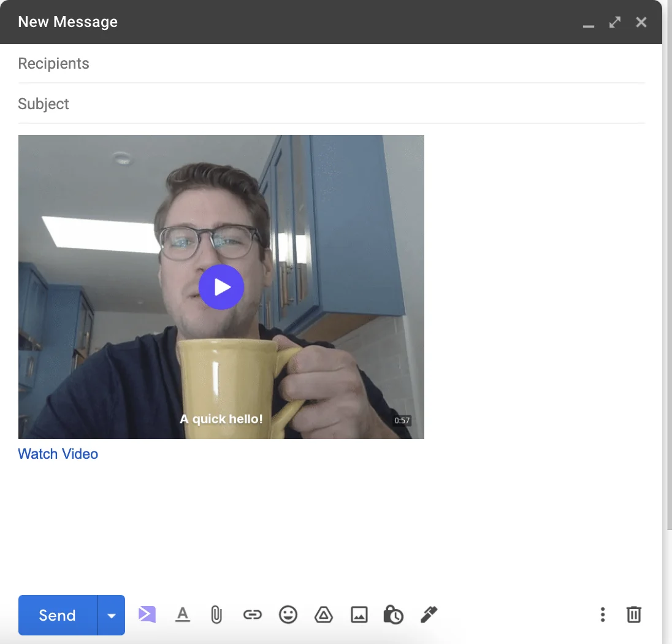
Task: Play the video with purple play button
Action: [x=221, y=287]
